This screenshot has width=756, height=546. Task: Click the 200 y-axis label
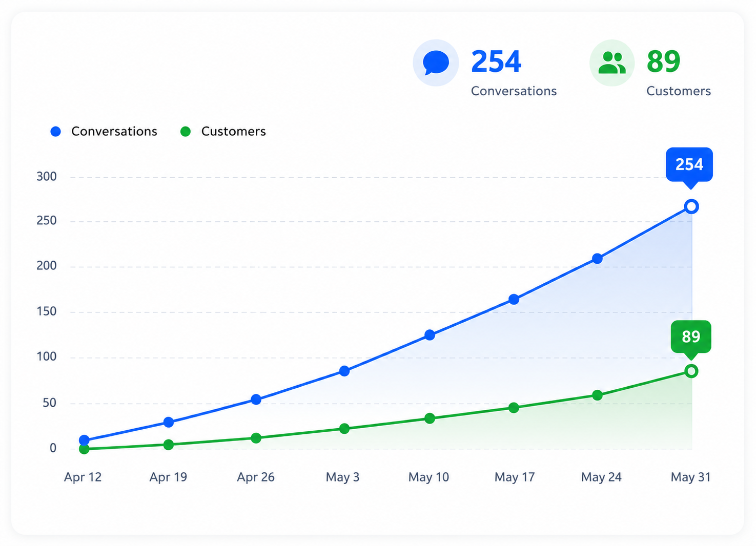click(47, 266)
